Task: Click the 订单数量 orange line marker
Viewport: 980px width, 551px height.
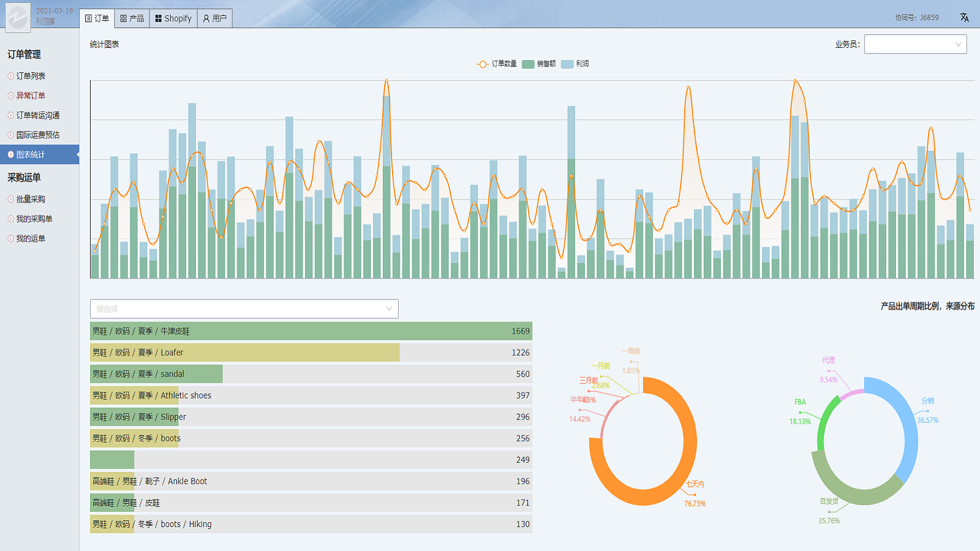Action: click(483, 64)
